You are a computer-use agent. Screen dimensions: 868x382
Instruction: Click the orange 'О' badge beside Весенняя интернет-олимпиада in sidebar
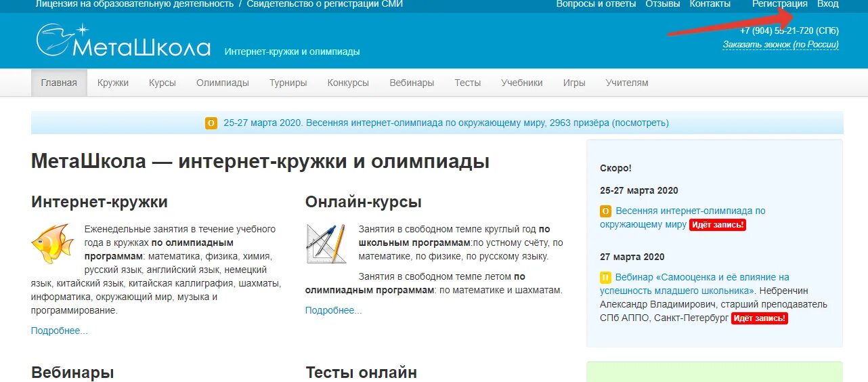[606, 211]
